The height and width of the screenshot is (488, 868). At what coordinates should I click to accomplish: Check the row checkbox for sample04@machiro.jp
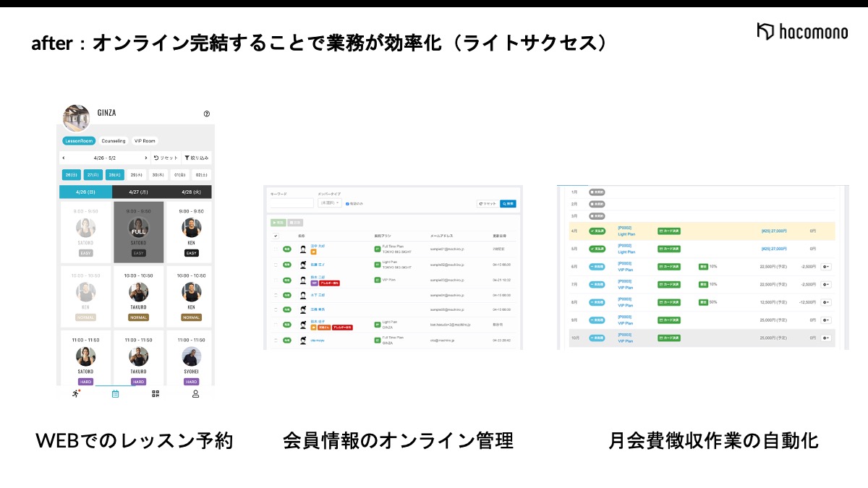pyautogui.click(x=276, y=295)
